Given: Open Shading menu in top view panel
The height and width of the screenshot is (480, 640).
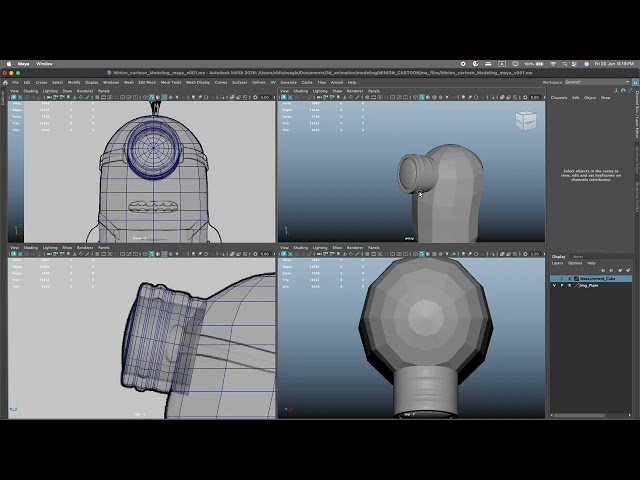Looking at the screenshot, I should click(301, 248).
